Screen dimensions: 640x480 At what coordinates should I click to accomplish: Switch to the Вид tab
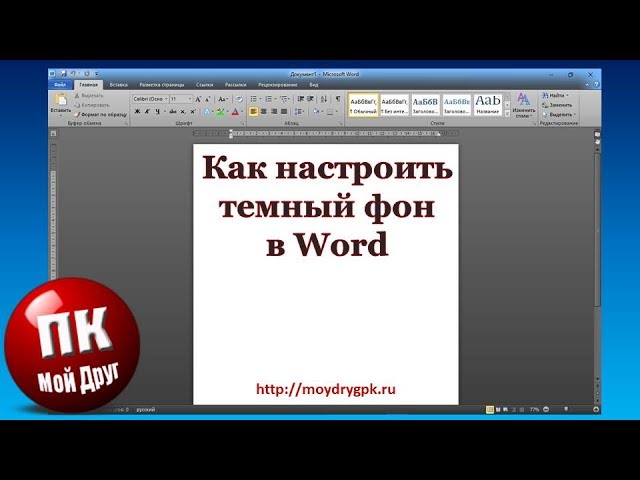(313, 85)
